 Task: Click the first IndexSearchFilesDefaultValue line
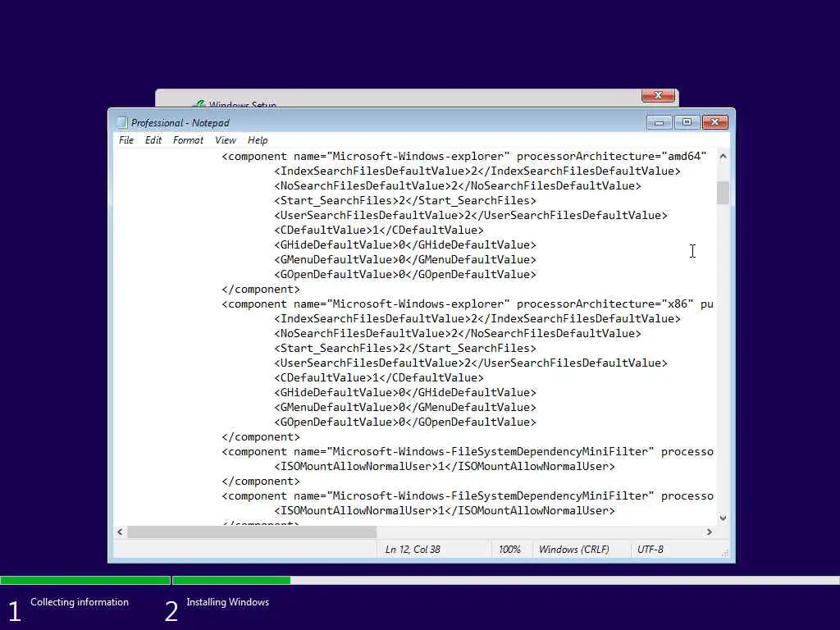[x=477, y=171]
